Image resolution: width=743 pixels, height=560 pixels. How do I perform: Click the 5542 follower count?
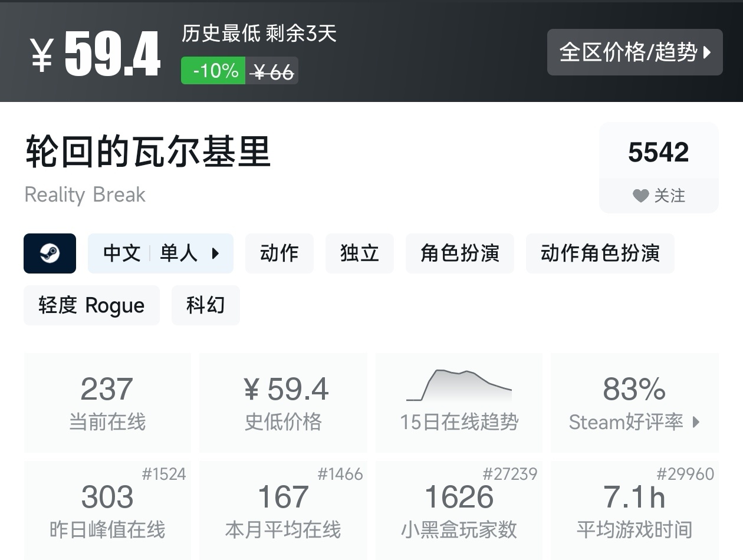pyautogui.click(x=659, y=152)
